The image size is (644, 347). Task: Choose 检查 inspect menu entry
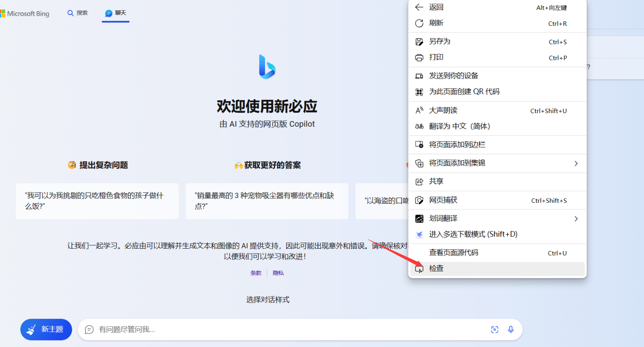[x=497, y=269]
